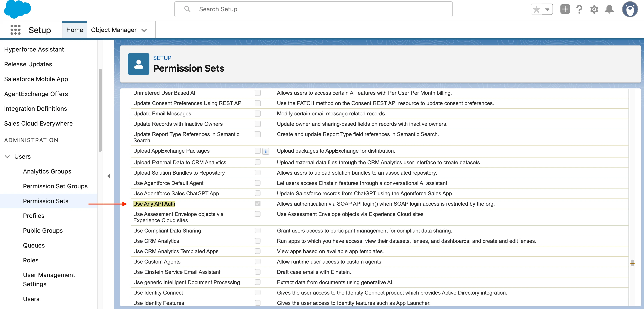
Task: Click the Permission Sets header icon
Action: [x=139, y=64]
